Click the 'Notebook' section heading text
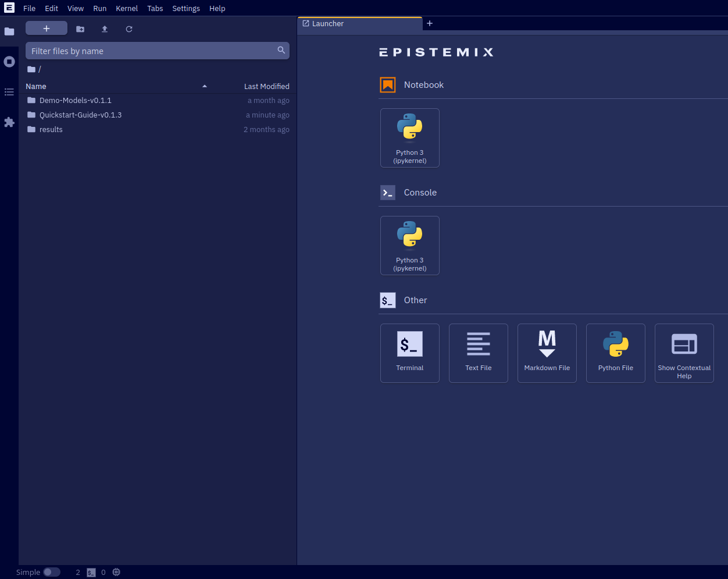This screenshot has height=579, width=728. pyautogui.click(x=424, y=85)
